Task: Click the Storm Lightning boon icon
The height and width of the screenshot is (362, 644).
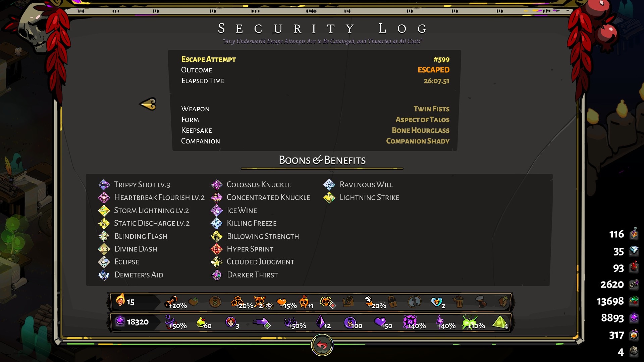Action: point(104,210)
